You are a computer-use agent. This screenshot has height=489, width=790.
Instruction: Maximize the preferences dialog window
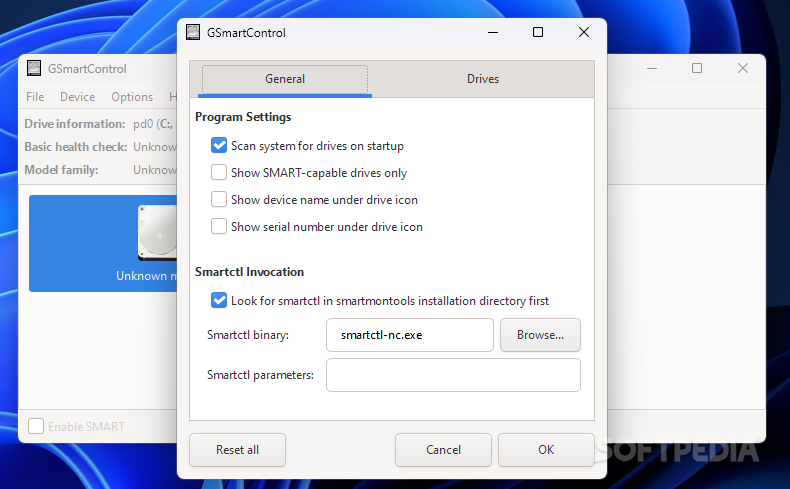pos(538,32)
